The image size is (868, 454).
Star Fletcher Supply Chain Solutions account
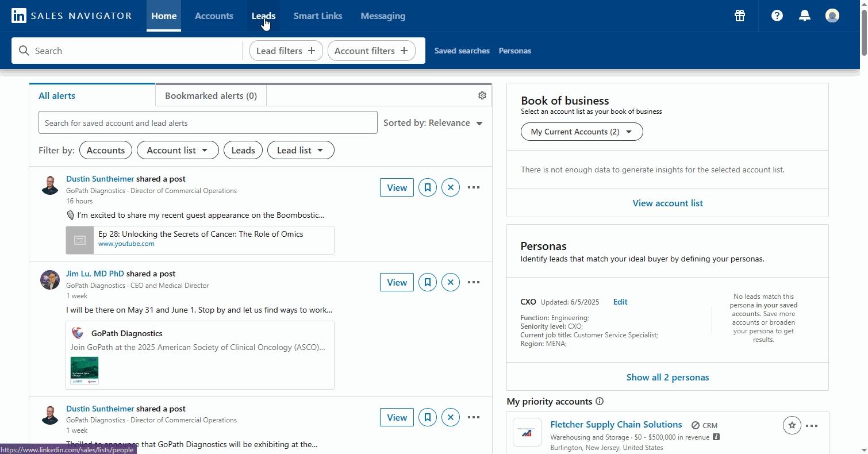[792, 425]
